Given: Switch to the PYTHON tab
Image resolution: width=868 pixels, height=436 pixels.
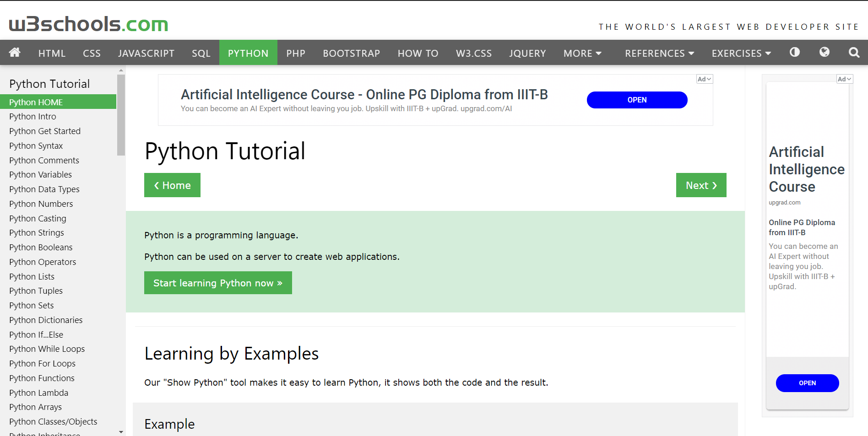Looking at the screenshot, I should 248,53.
